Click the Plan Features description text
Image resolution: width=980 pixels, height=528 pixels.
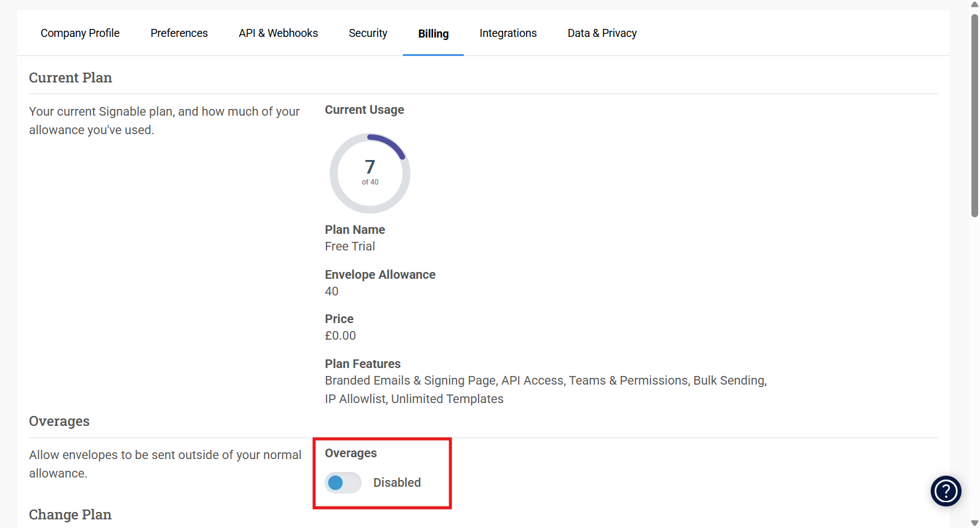545,390
